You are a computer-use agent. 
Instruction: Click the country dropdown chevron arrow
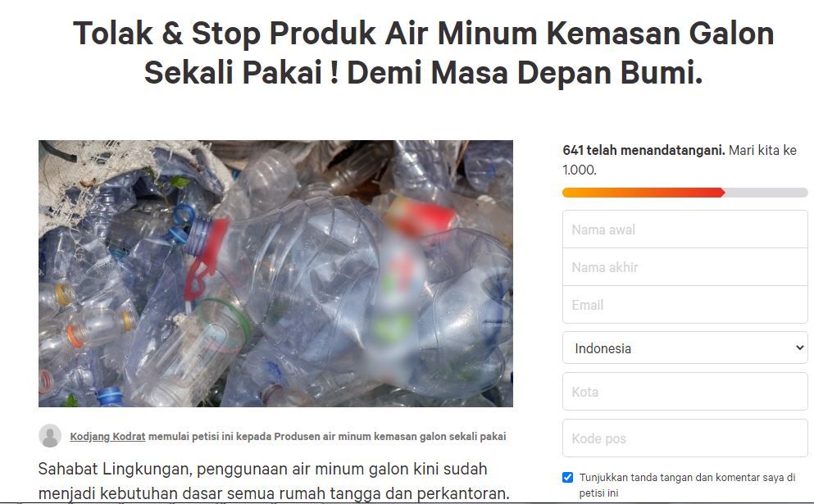coord(799,347)
